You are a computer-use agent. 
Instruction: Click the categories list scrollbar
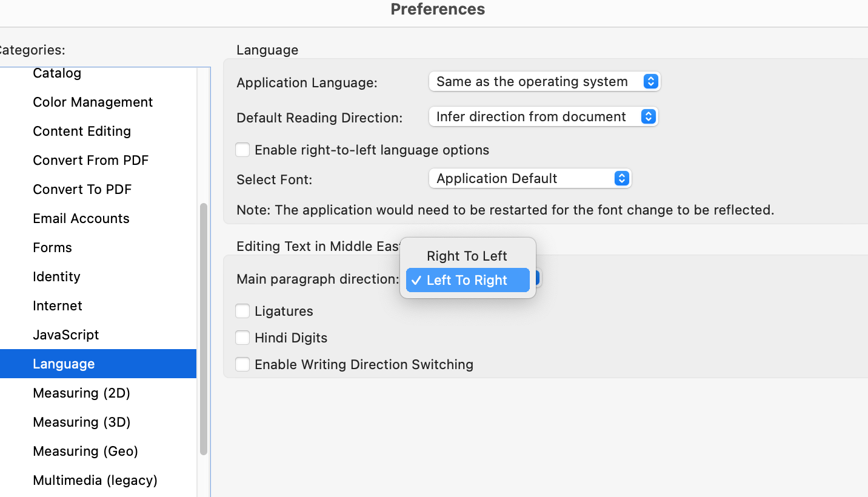[204, 329]
